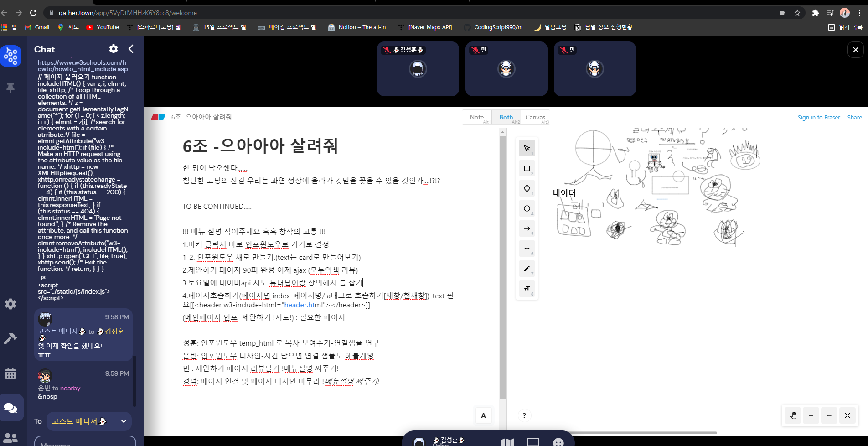Zoom out of the canvas with minus
The height and width of the screenshot is (446, 868).
pyautogui.click(x=829, y=415)
